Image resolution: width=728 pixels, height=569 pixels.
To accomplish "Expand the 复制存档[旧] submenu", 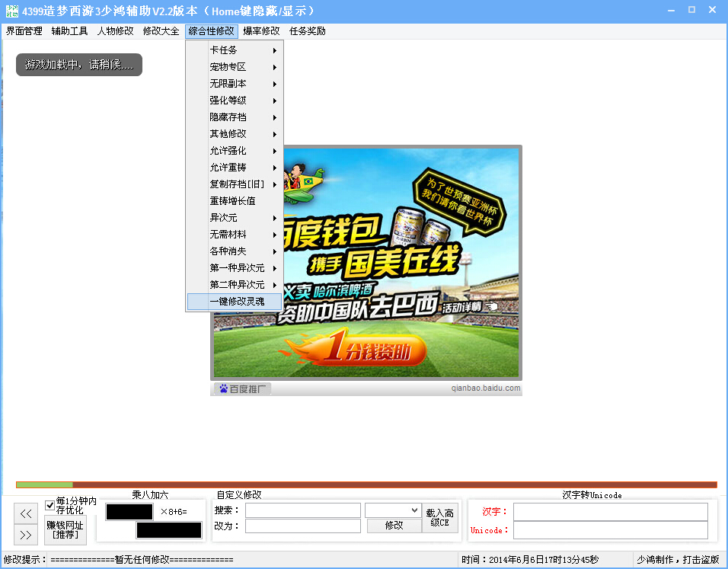I will [x=235, y=184].
